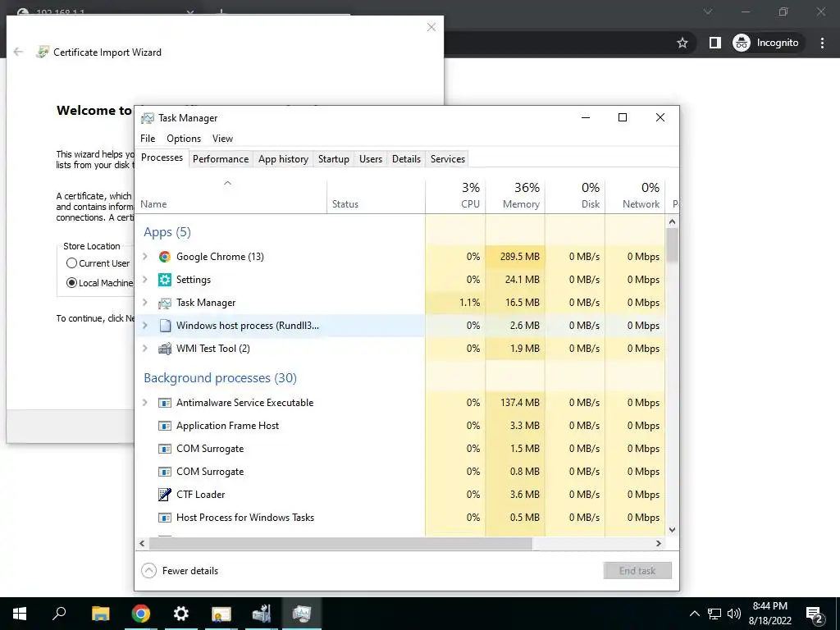
Task: Switch to Chrome from the taskbar
Action: point(141,614)
